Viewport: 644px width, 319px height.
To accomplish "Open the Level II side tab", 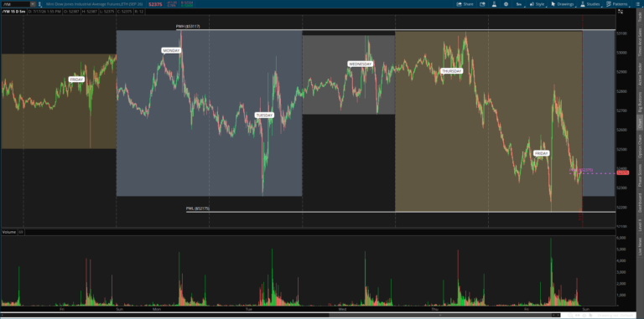I will coord(639,225).
